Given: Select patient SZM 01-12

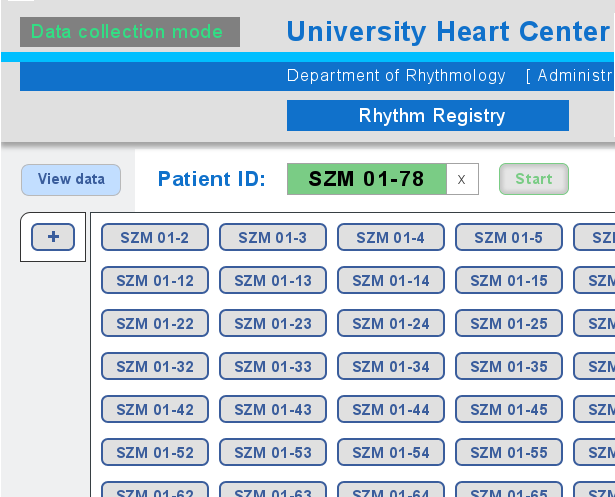Looking at the screenshot, I should pyautogui.click(x=155, y=281).
